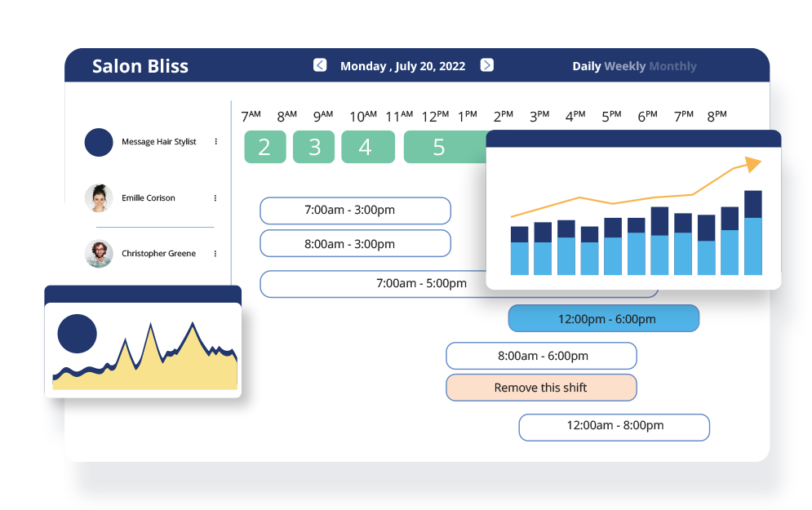Click the Message Hair Stylist avatar circle

click(99, 142)
